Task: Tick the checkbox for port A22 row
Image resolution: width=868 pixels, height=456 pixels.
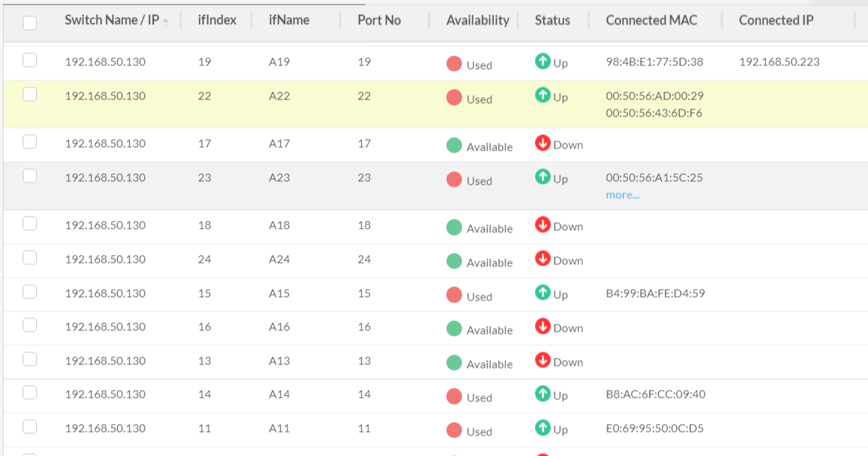Action: click(x=30, y=94)
